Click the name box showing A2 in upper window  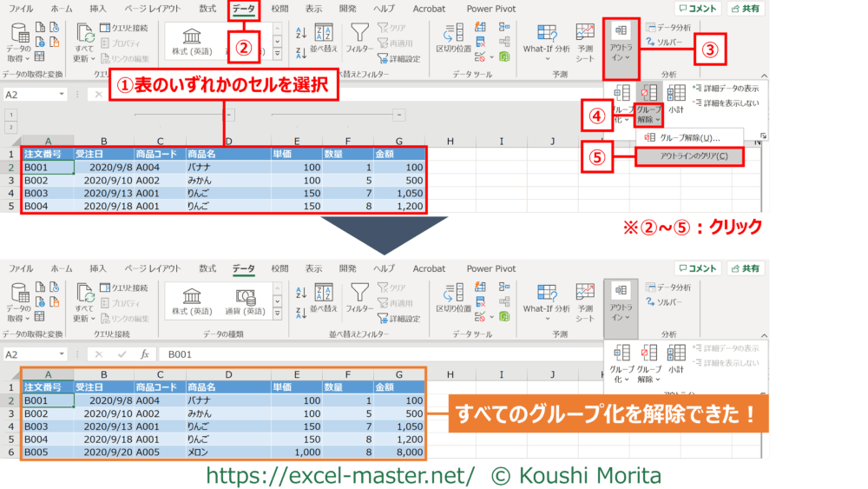pos(33,94)
